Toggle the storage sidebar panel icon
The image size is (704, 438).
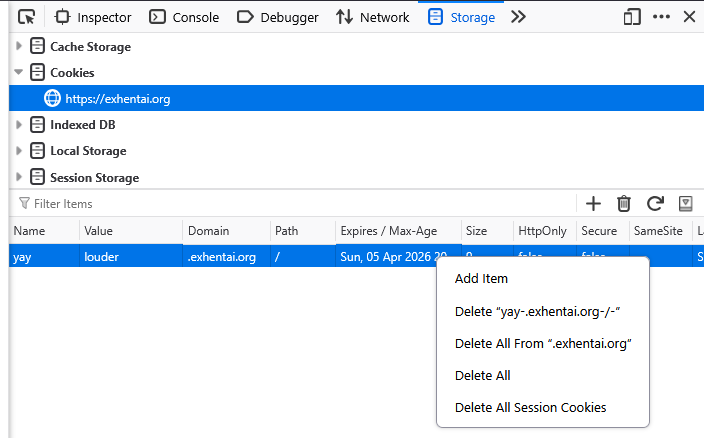click(686, 204)
